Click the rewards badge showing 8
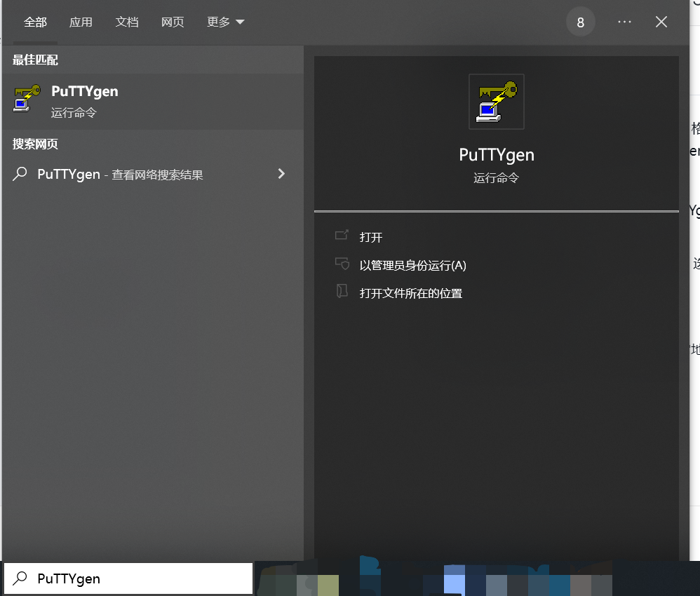The width and height of the screenshot is (700, 596). tap(580, 22)
